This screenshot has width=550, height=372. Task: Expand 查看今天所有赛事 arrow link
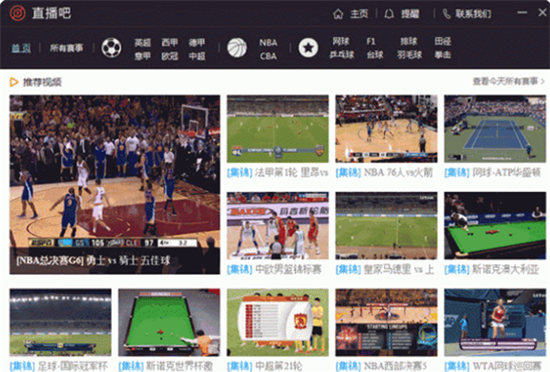pyautogui.click(x=509, y=81)
